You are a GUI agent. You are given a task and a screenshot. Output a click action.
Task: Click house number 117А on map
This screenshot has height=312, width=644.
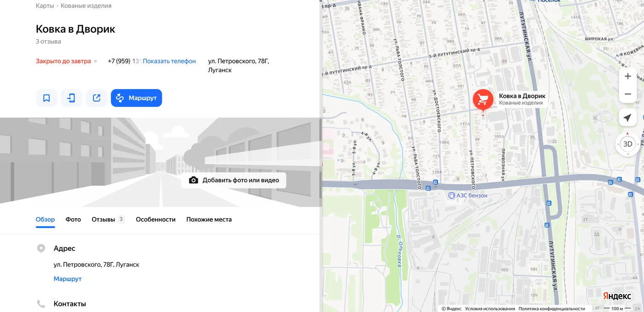[x=465, y=124]
